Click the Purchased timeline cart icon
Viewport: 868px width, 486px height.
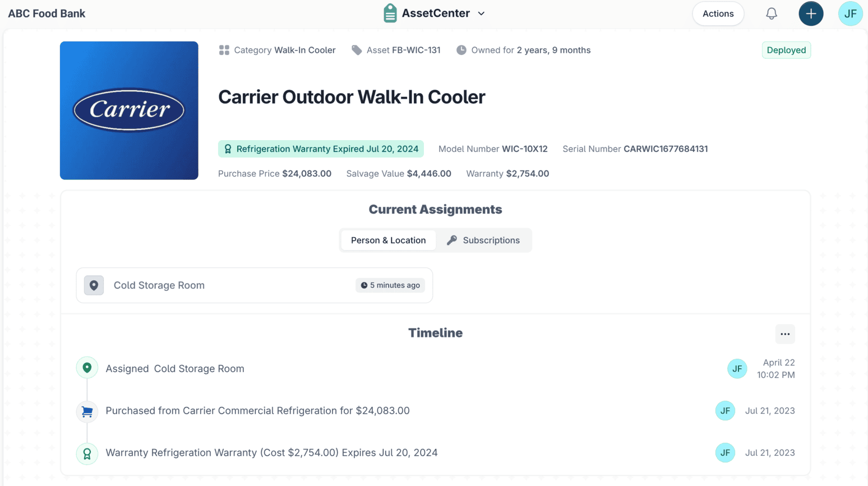87,411
